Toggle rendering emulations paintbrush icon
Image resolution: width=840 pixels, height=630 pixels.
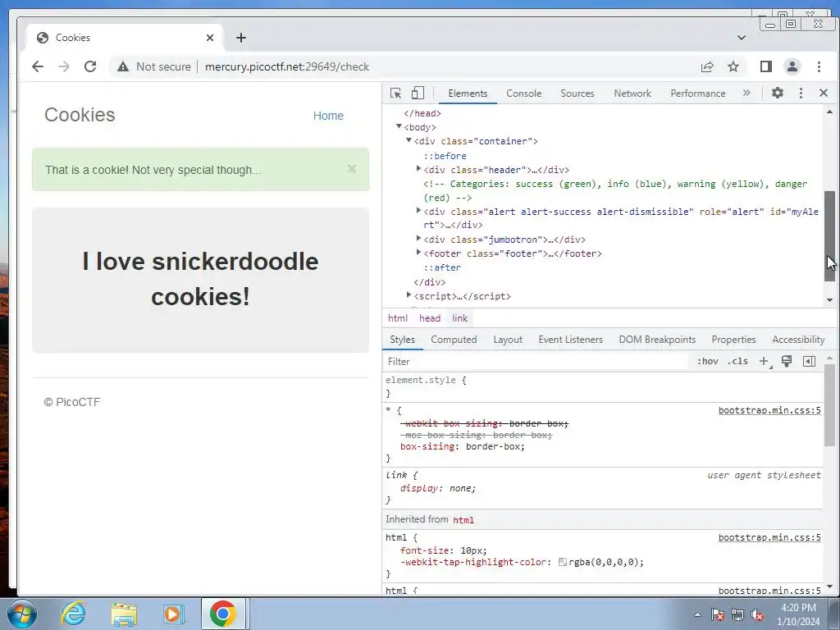point(787,361)
